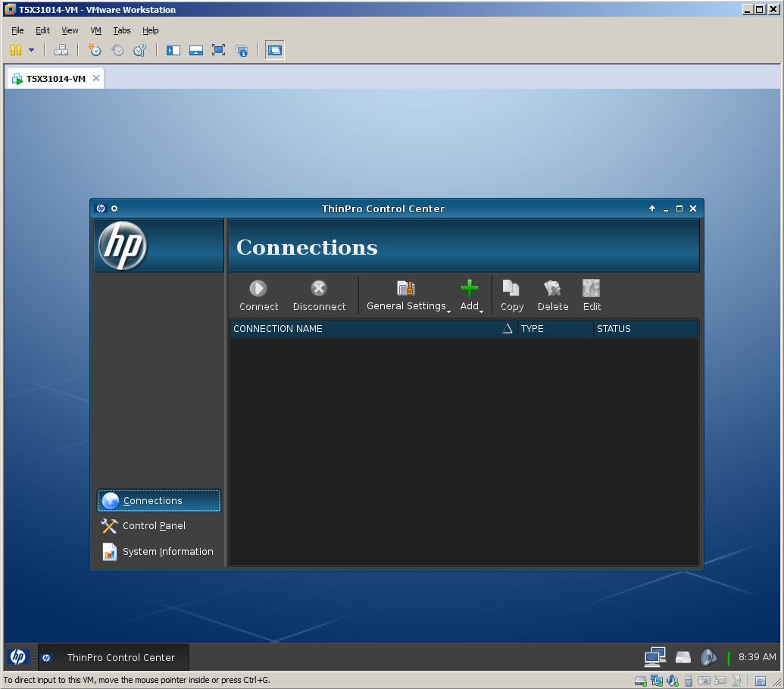Click the HP window menu icon in ThinPro title bar

click(x=101, y=208)
